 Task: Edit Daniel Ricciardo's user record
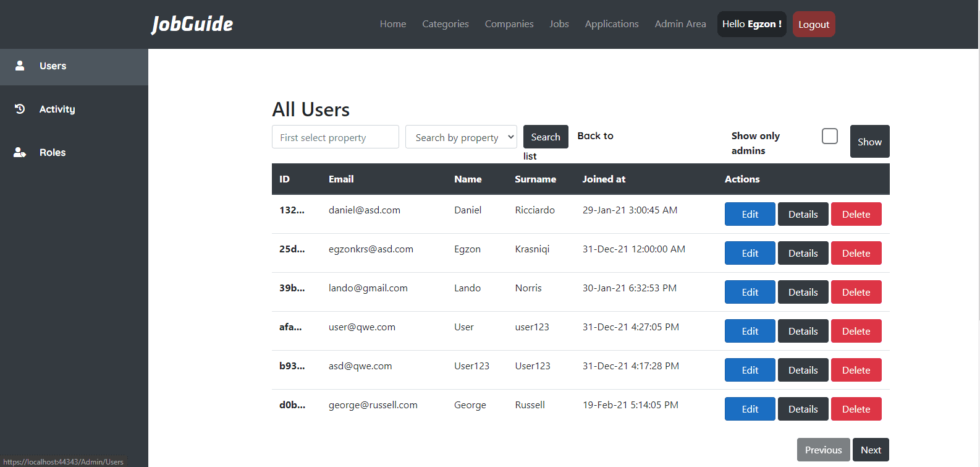pos(750,215)
